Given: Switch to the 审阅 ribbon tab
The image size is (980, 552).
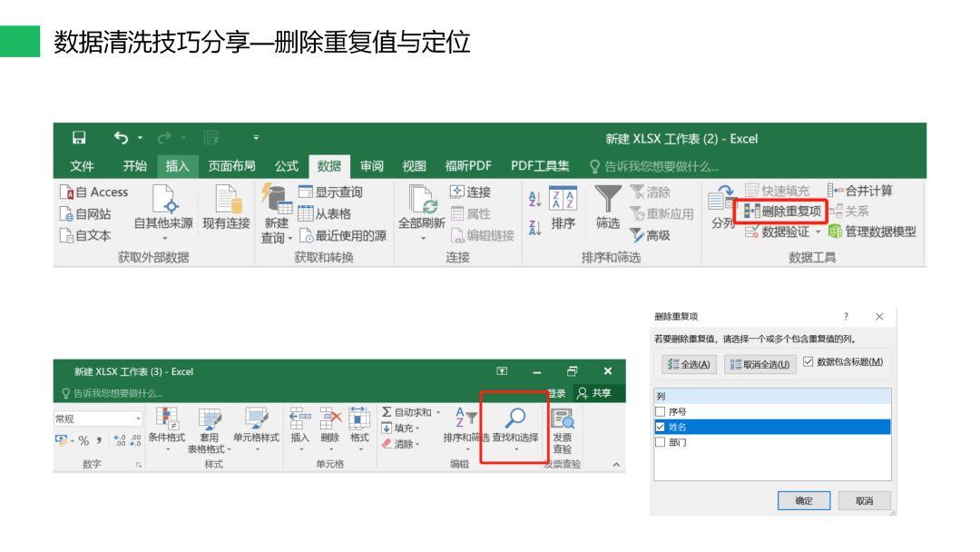Looking at the screenshot, I should [x=371, y=166].
